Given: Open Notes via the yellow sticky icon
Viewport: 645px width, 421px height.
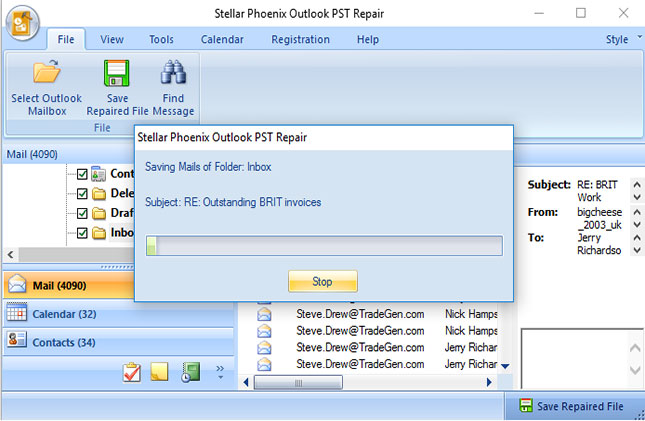Looking at the screenshot, I should [x=160, y=373].
